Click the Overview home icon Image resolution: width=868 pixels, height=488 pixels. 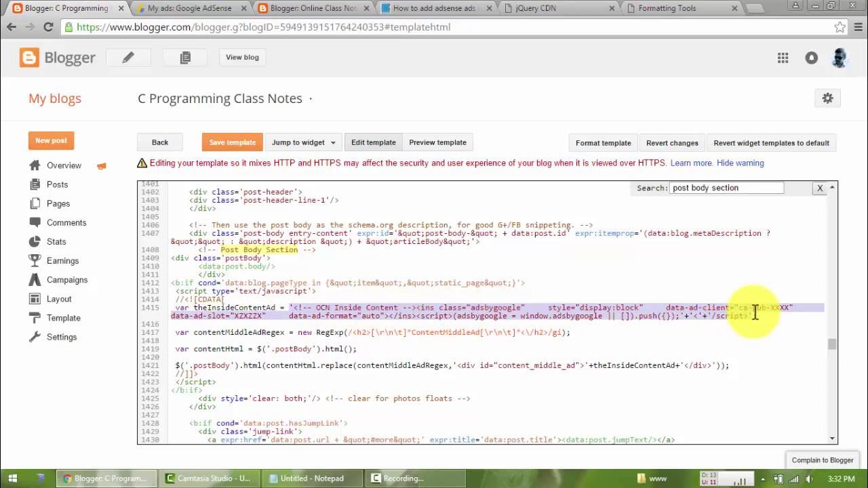coord(35,165)
